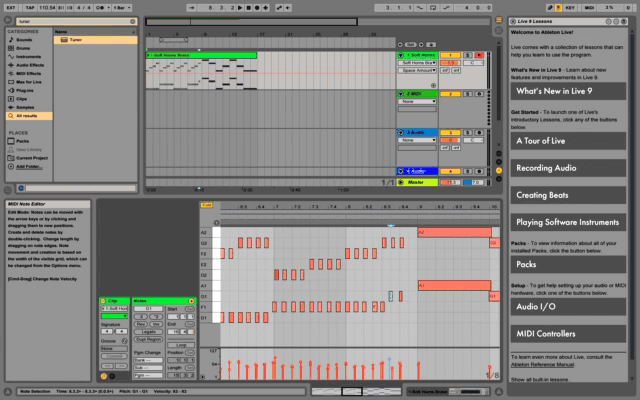Click the Packs place in browser
Viewport: 640px width, 400px height.
pos(29,141)
